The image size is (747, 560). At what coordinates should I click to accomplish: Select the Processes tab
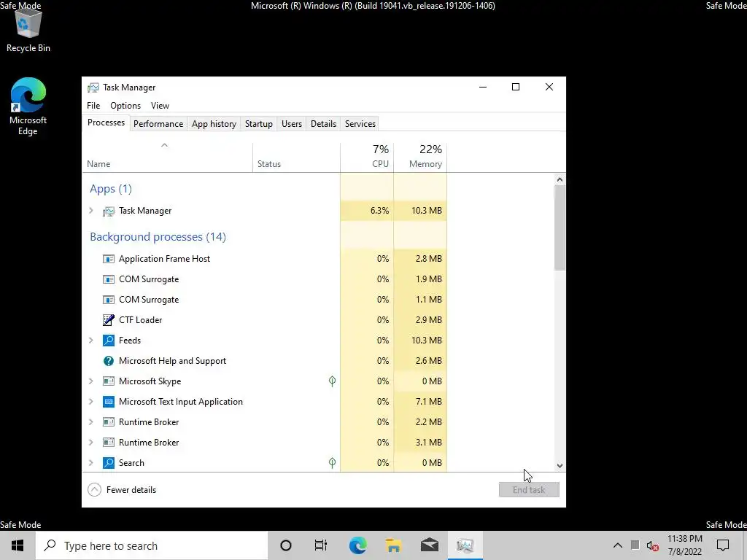[106, 122]
